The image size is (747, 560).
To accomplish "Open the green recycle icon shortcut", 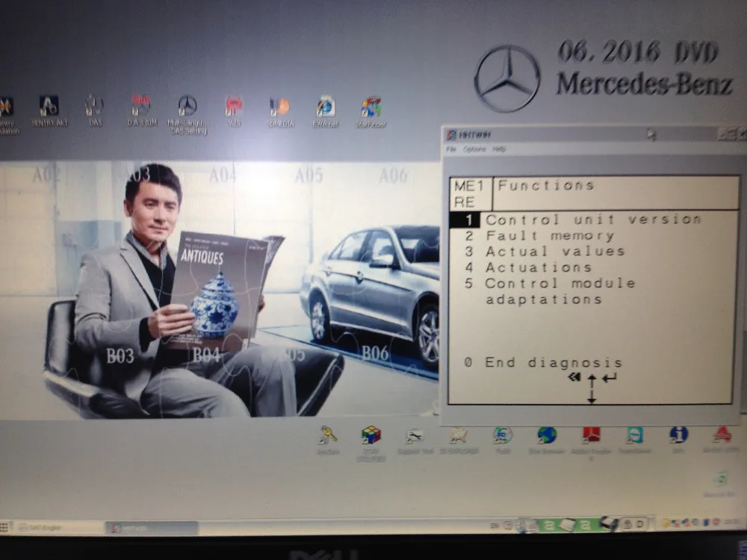I will click(x=720, y=484).
